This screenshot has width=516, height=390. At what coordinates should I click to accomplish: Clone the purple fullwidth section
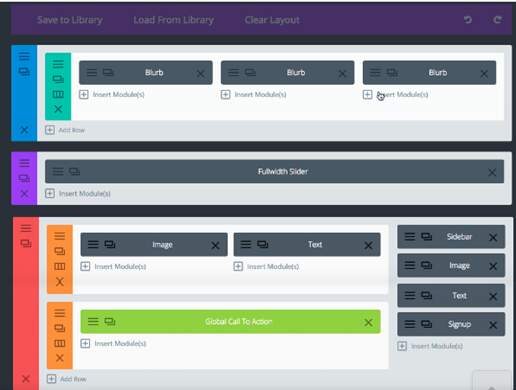(x=24, y=178)
